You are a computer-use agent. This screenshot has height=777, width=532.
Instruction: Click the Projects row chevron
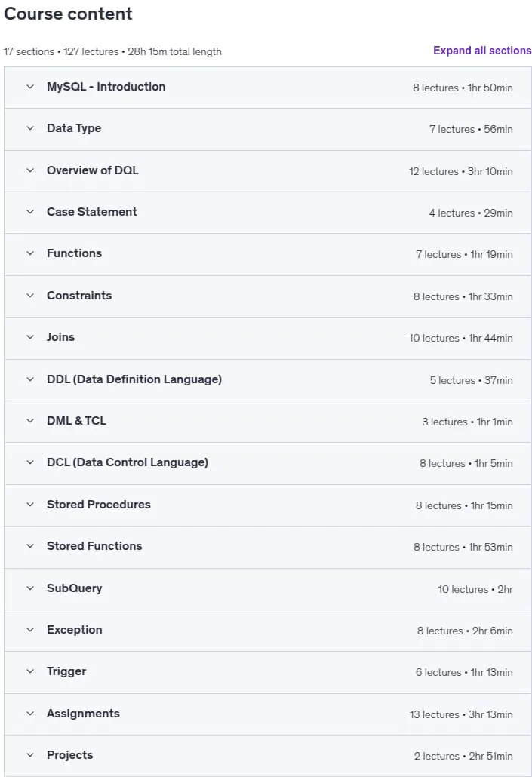(30, 756)
